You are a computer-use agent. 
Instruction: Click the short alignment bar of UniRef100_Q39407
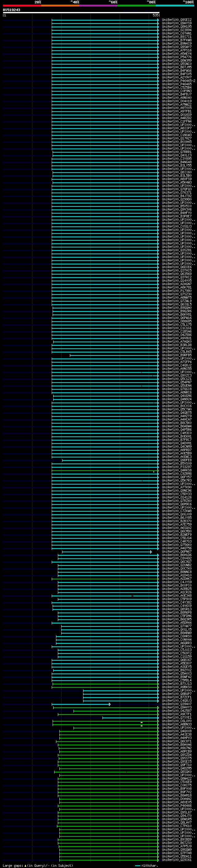(81, 704)
